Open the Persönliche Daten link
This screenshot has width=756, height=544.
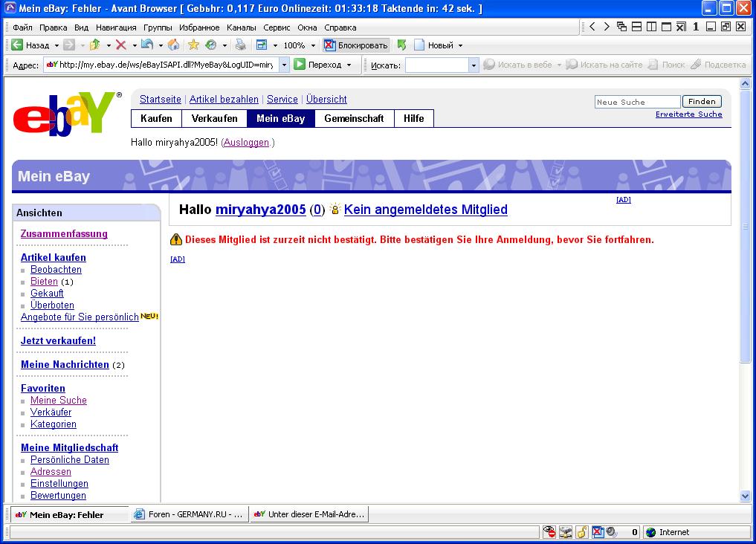(x=69, y=459)
